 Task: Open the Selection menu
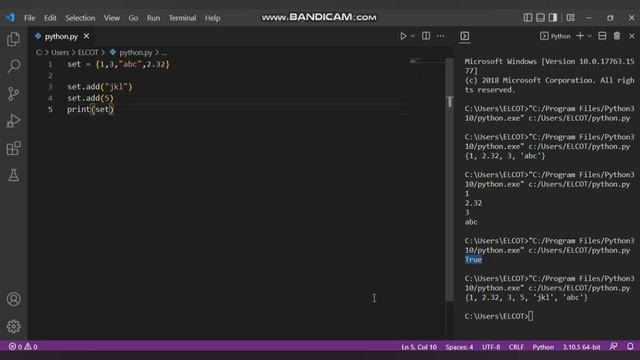coord(80,18)
